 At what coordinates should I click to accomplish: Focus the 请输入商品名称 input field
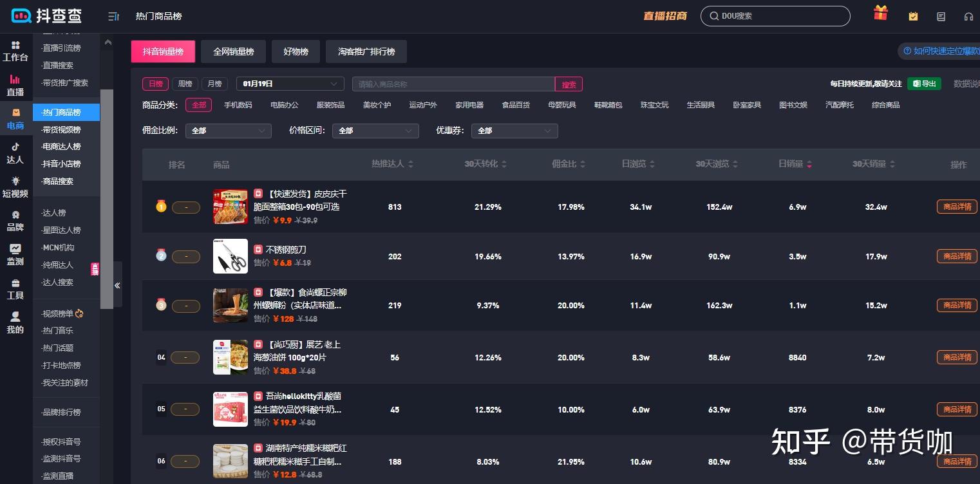point(453,84)
